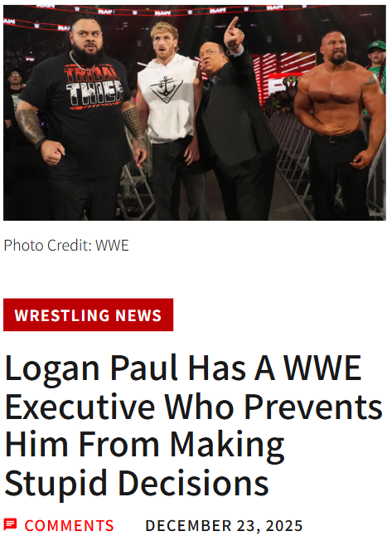Click the words "Stupid Decisions" in headline

137,483
